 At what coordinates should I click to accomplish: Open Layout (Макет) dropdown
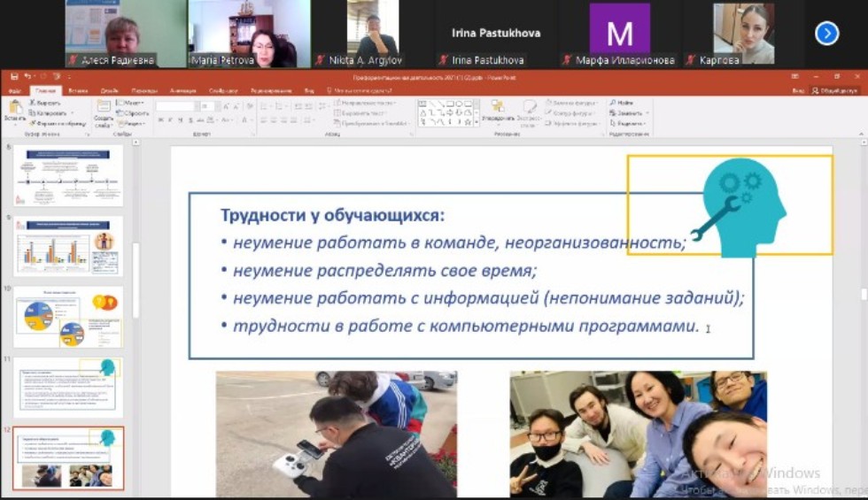[131, 103]
